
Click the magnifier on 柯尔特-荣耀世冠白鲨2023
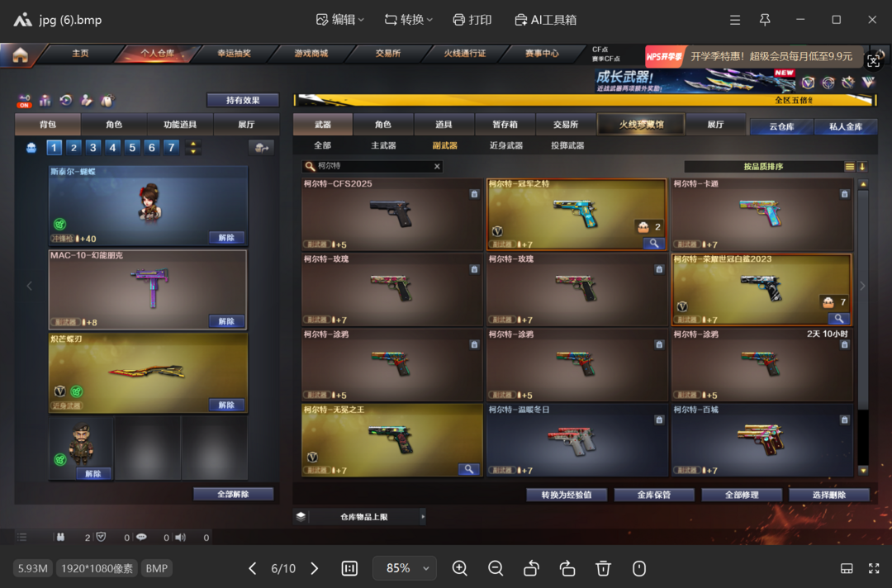838,319
